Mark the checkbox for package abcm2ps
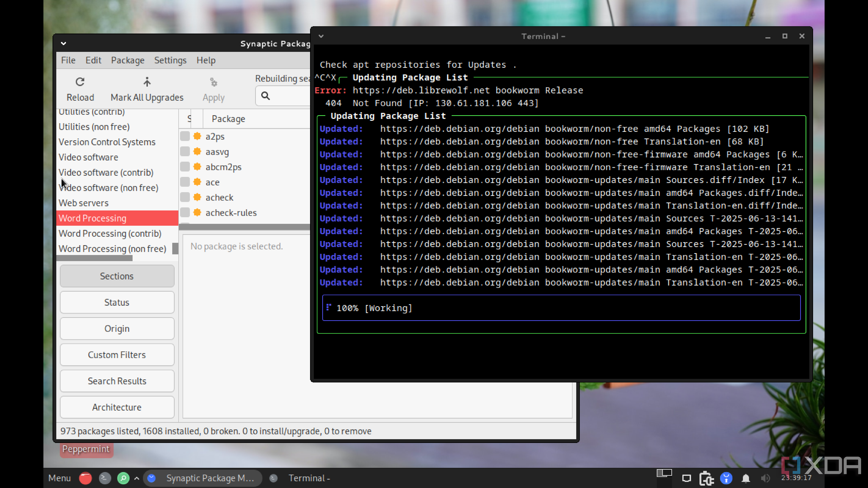 (x=185, y=167)
